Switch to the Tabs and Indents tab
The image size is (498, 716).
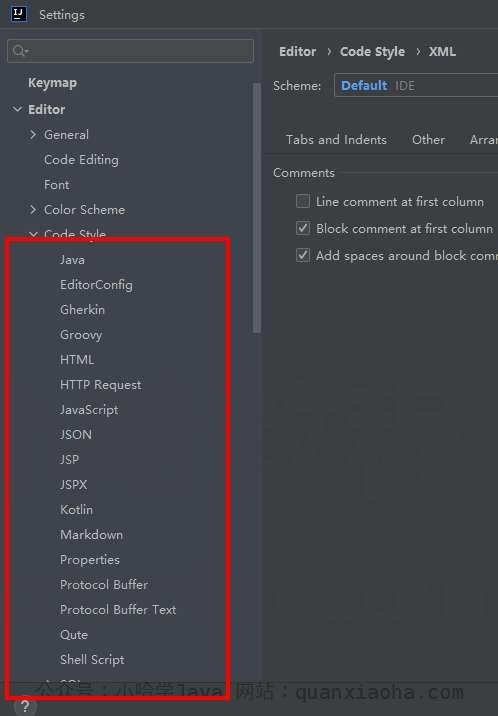tap(336, 139)
